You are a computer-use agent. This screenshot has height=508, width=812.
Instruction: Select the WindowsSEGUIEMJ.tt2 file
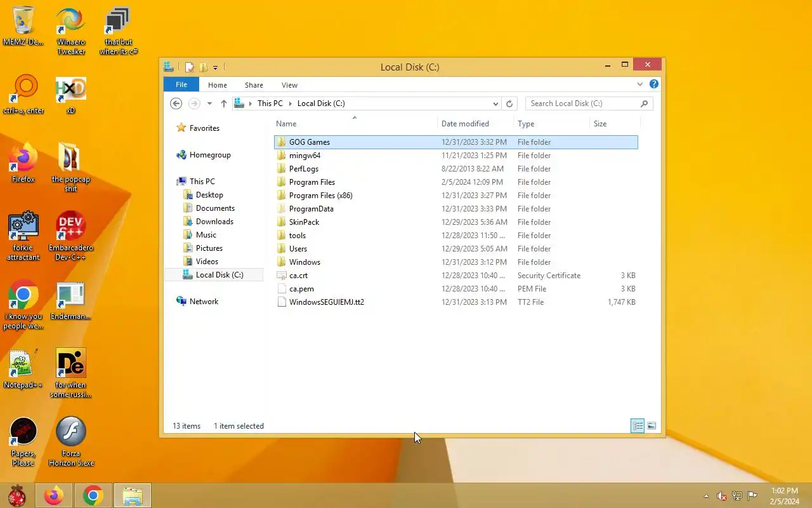click(455, 302)
